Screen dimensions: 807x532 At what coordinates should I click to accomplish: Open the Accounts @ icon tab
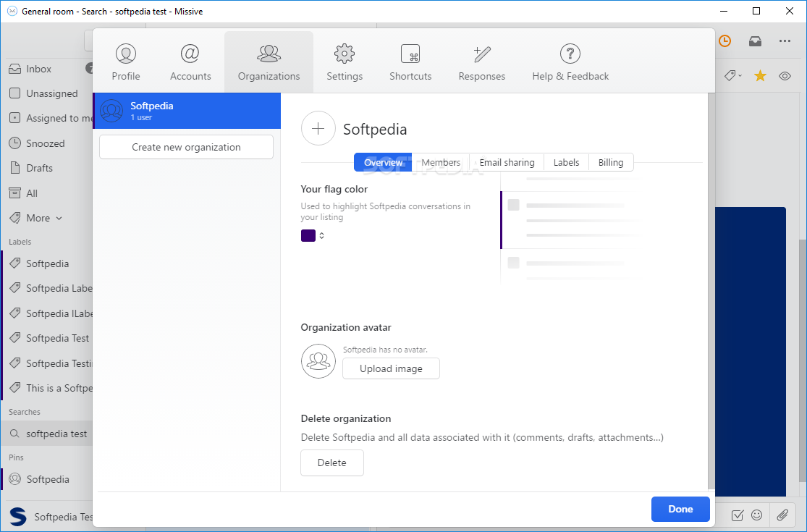click(x=190, y=54)
